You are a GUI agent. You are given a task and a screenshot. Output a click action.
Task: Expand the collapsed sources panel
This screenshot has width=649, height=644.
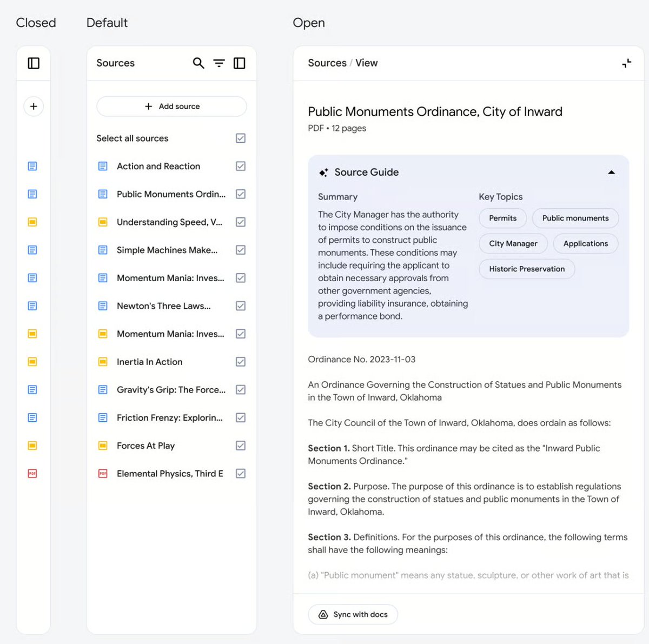[x=33, y=63]
